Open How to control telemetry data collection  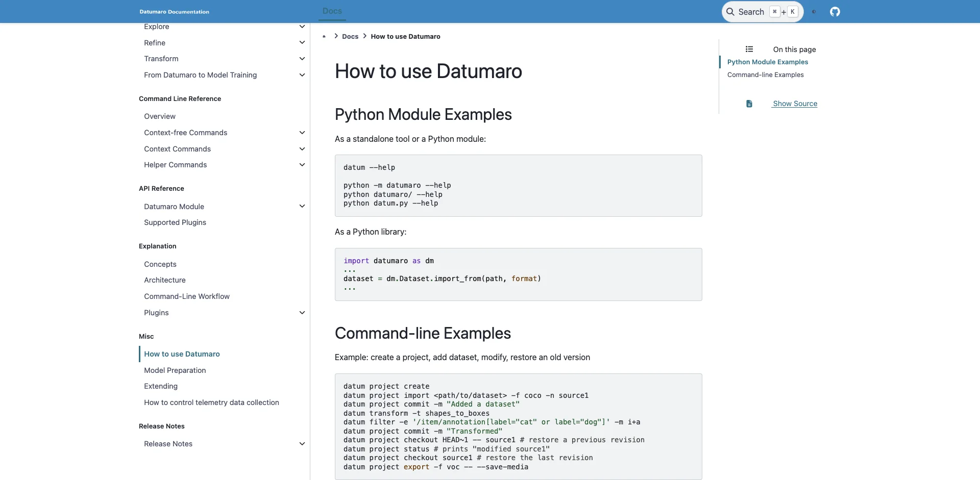[x=211, y=402]
